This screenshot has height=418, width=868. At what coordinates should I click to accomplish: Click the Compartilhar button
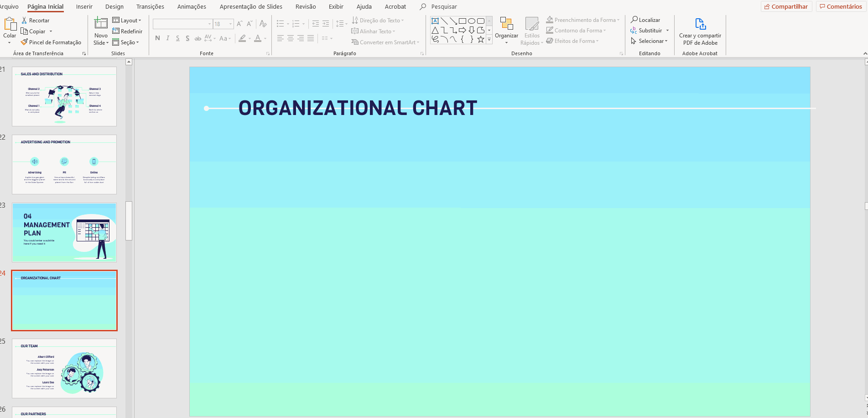(786, 6)
